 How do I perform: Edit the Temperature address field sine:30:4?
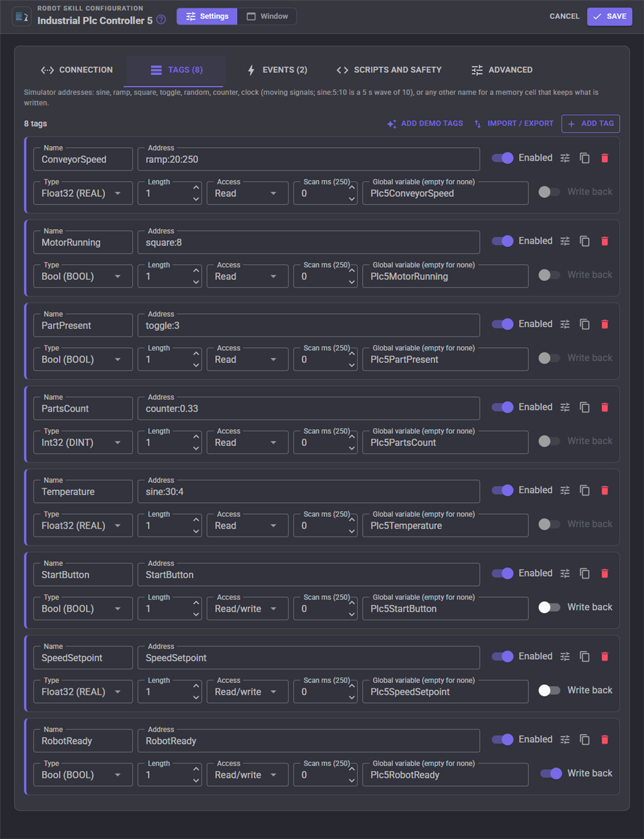click(309, 491)
